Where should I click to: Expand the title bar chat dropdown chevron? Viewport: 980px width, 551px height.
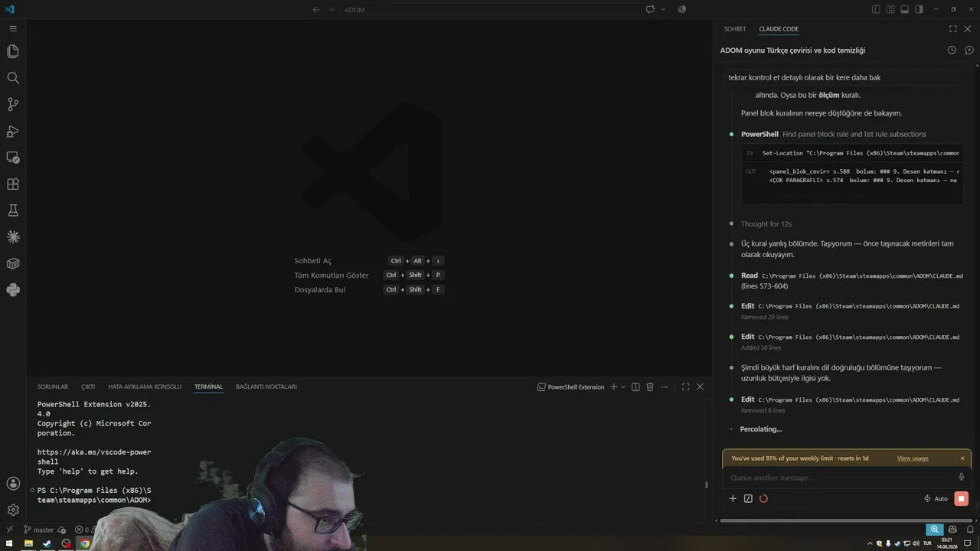click(x=663, y=9)
